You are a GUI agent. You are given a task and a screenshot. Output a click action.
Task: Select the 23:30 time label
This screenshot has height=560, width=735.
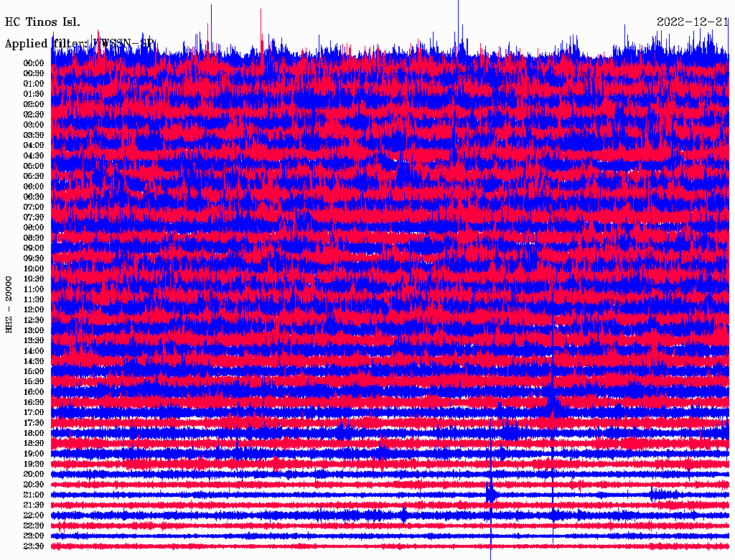click(34, 546)
